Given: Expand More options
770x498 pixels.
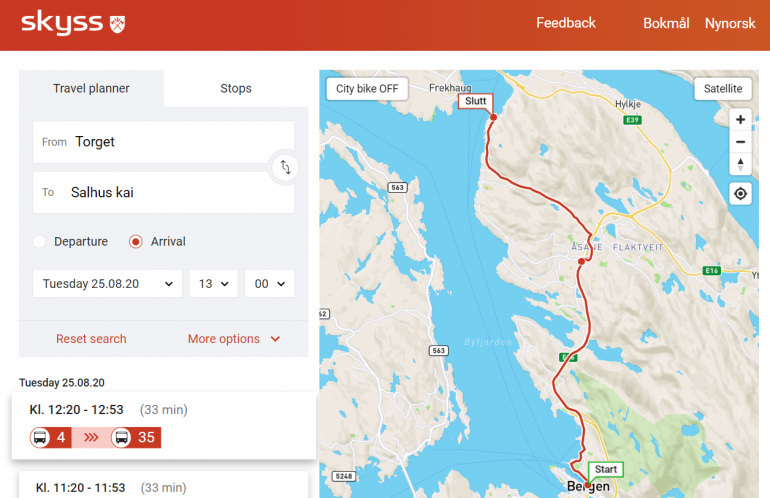Looking at the screenshot, I should (x=234, y=339).
